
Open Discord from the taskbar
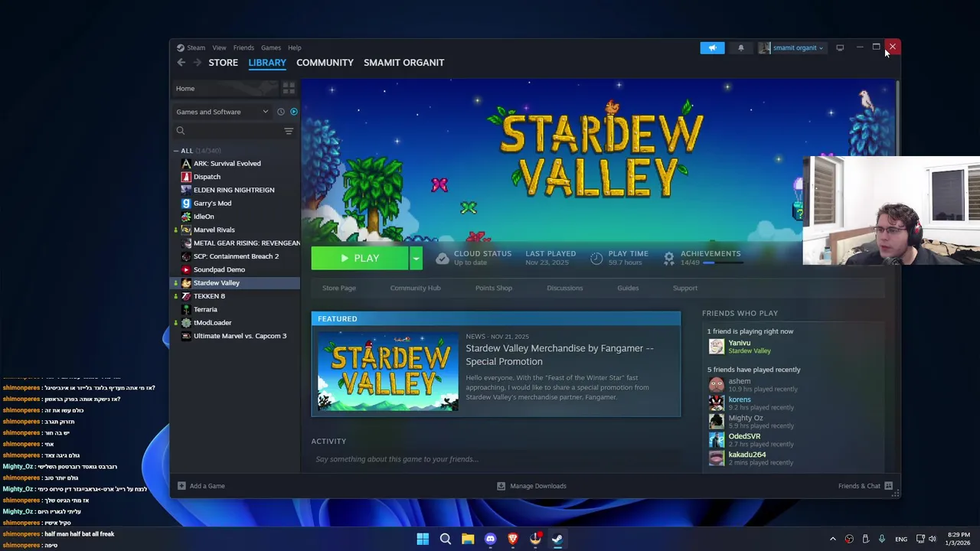click(x=490, y=539)
